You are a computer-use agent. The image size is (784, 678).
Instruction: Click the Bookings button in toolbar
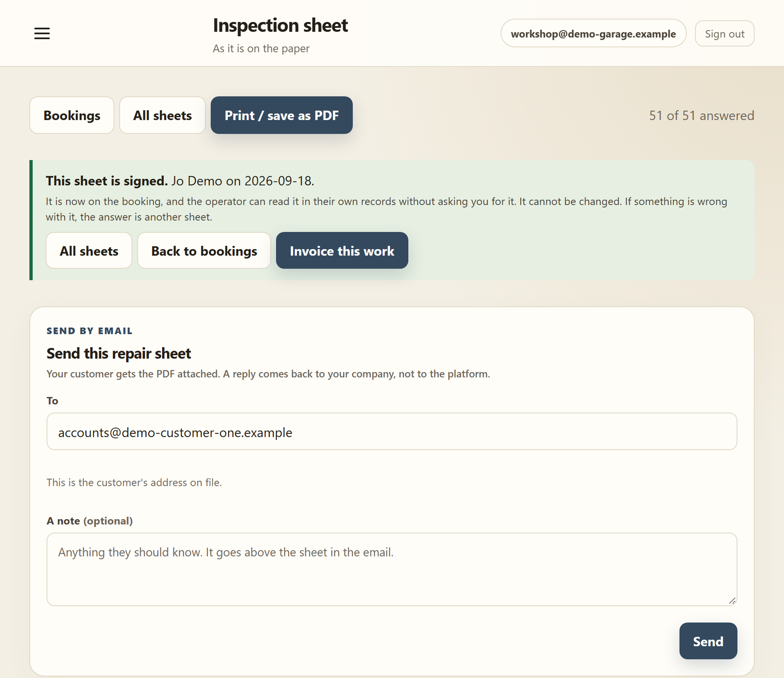point(72,115)
